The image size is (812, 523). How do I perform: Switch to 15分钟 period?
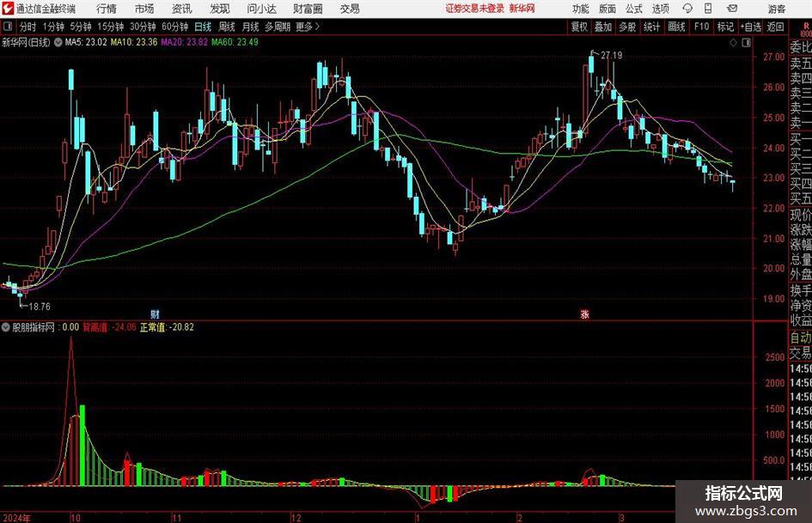[110, 27]
